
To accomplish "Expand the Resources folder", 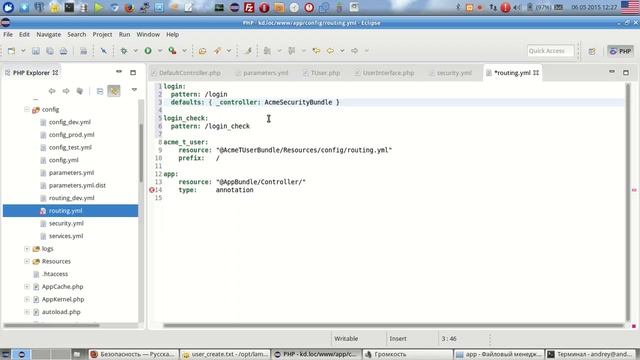I will click(27, 261).
